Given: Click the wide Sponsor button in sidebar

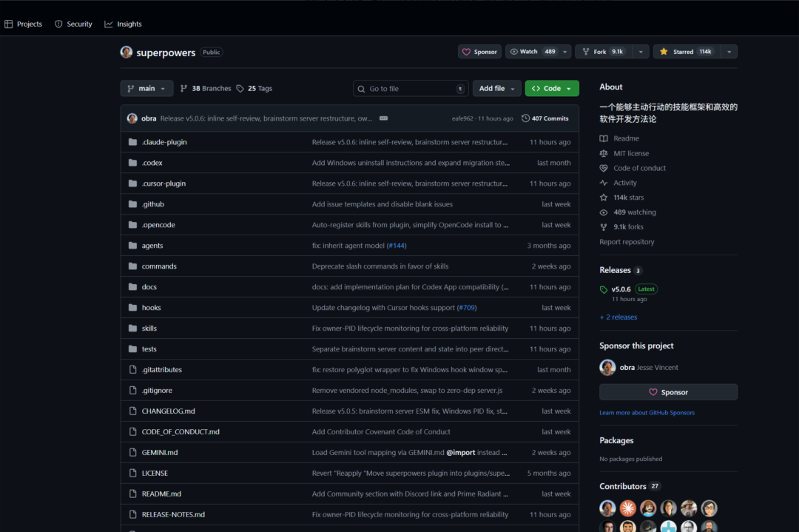Looking at the screenshot, I should [x=668, y=392].
